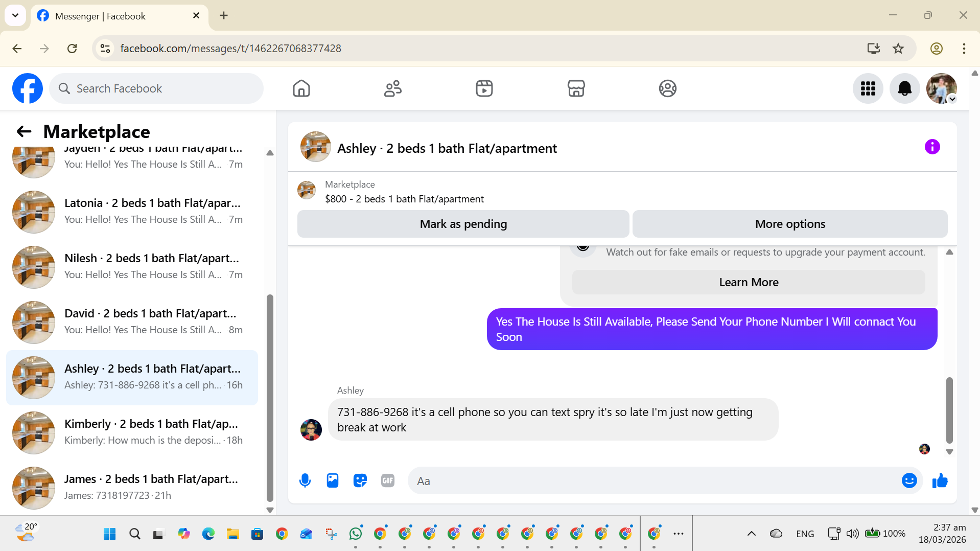
Task: Show hidden system tray icons
Action: (x=751, y=534)
